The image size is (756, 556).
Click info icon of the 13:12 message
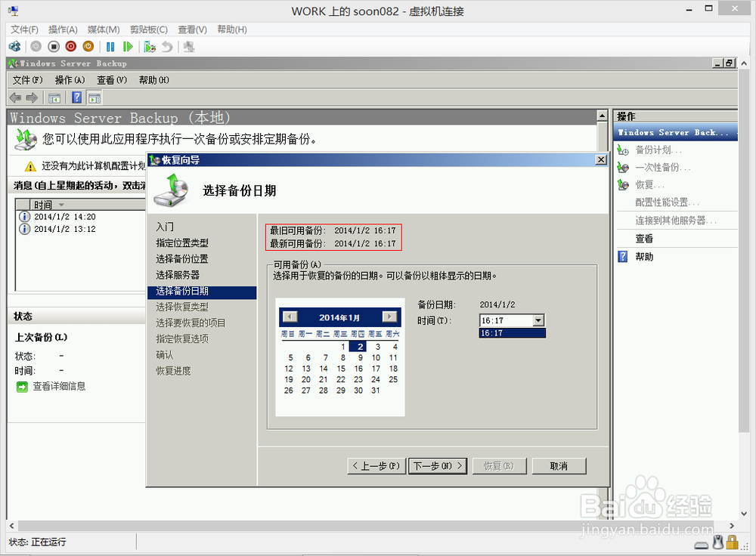click(25, 229)
